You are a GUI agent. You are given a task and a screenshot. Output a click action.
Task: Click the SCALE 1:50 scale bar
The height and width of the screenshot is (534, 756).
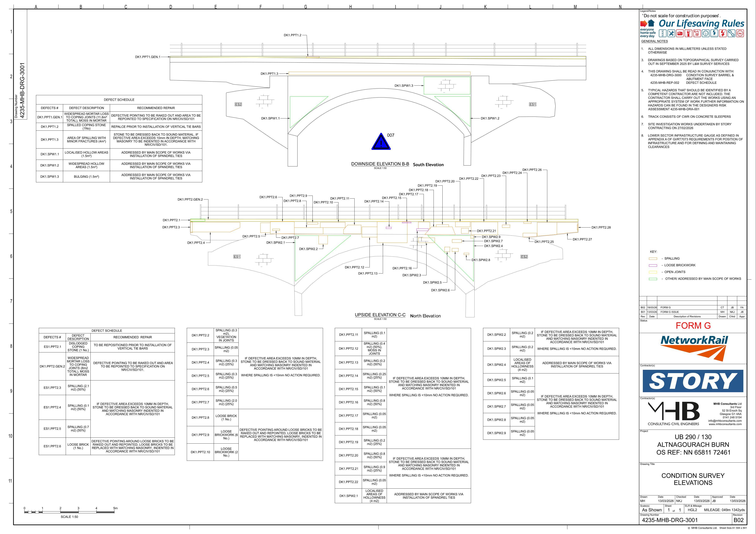tap(69, 512)
